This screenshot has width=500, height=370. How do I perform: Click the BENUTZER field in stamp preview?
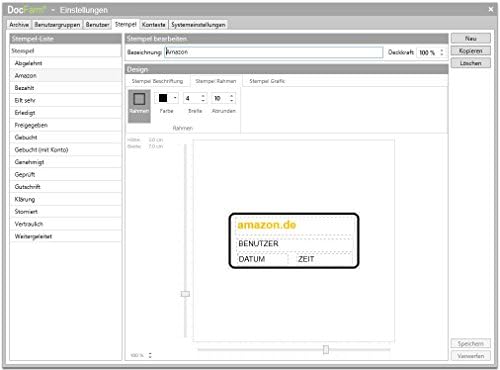pyautogui.click(x=294, y=243)
